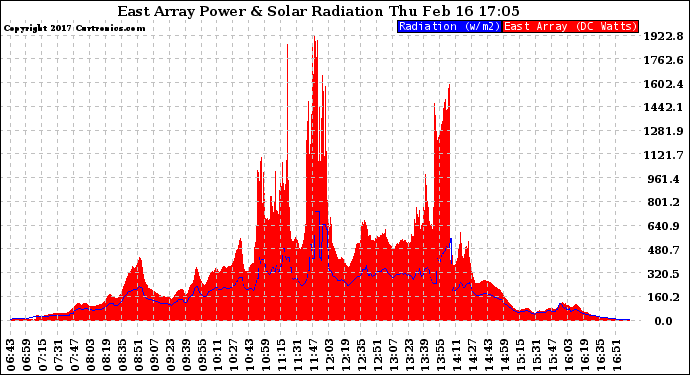The height and width of the screenshot is (375, 690).
Task: Click the 15:47 time label
Action: pos(553,355)
